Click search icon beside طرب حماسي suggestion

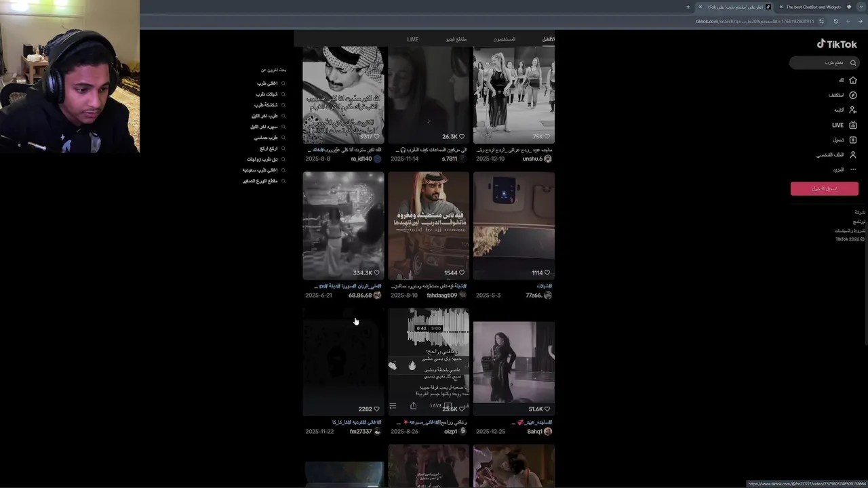coord(283,138)
